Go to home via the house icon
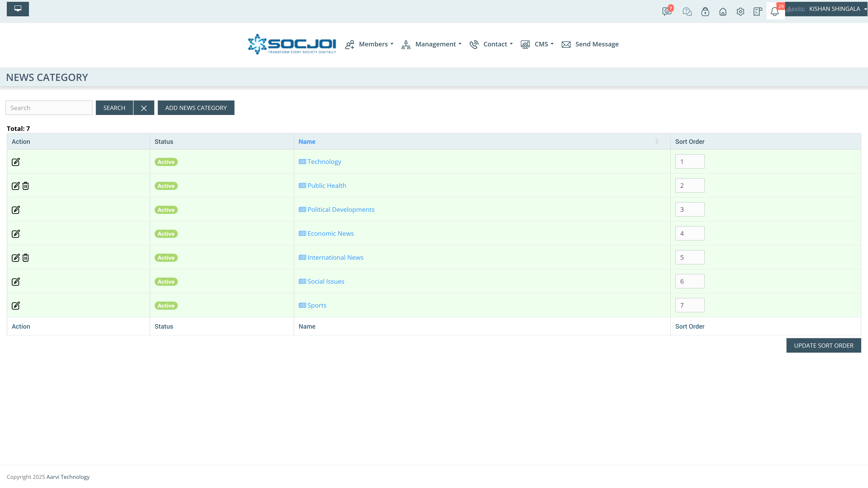This screenshot has height=488, width=868. (723, 12)
